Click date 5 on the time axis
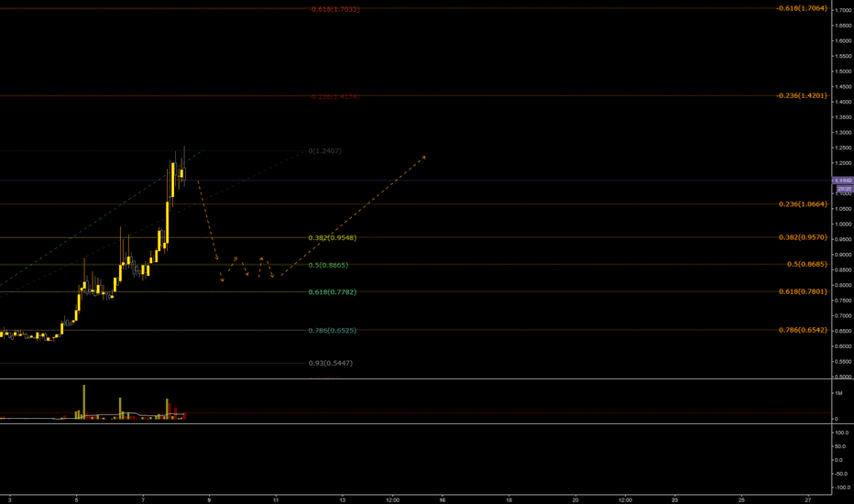The width and height of the screenshot is (854, 504). click(76, 499)
